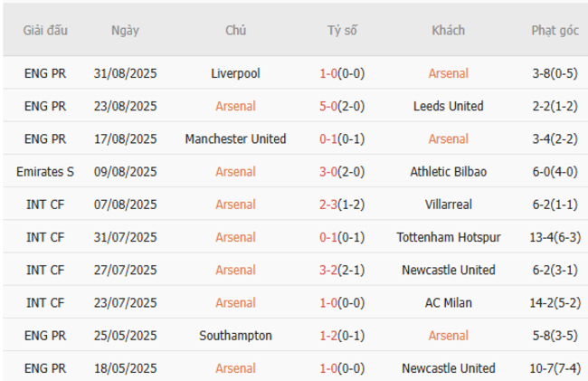The image size is (588, 381).
Task: Click the Phạt góc column header
Action: point(555,30)
